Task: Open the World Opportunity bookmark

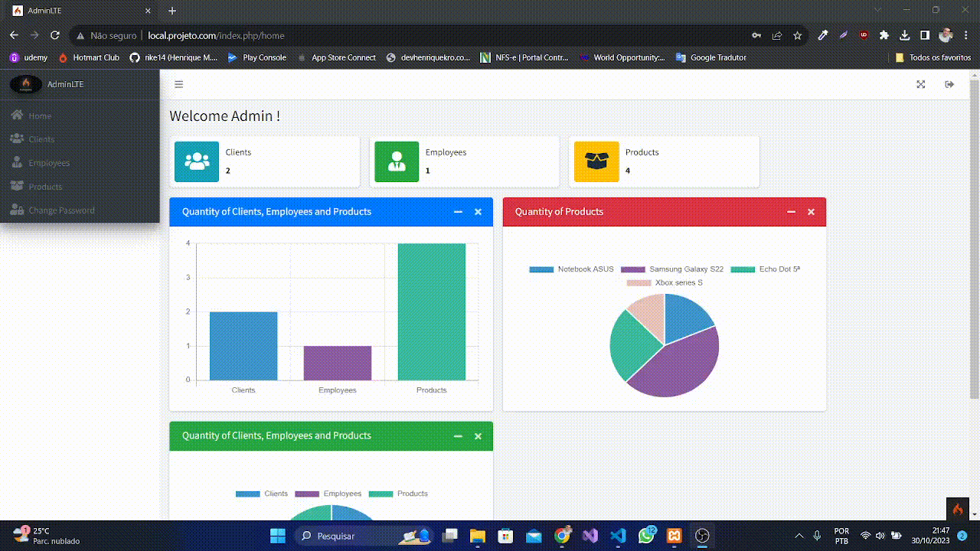Action: [x=622, y=57]
